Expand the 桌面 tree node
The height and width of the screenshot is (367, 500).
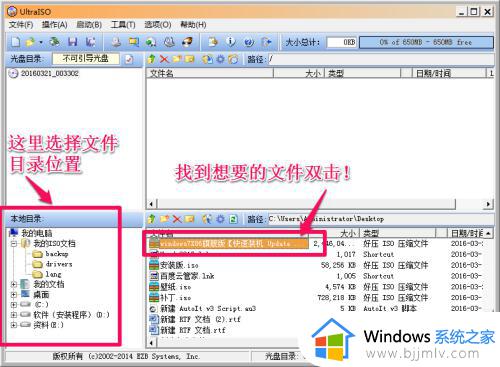[x=14, y=295]
